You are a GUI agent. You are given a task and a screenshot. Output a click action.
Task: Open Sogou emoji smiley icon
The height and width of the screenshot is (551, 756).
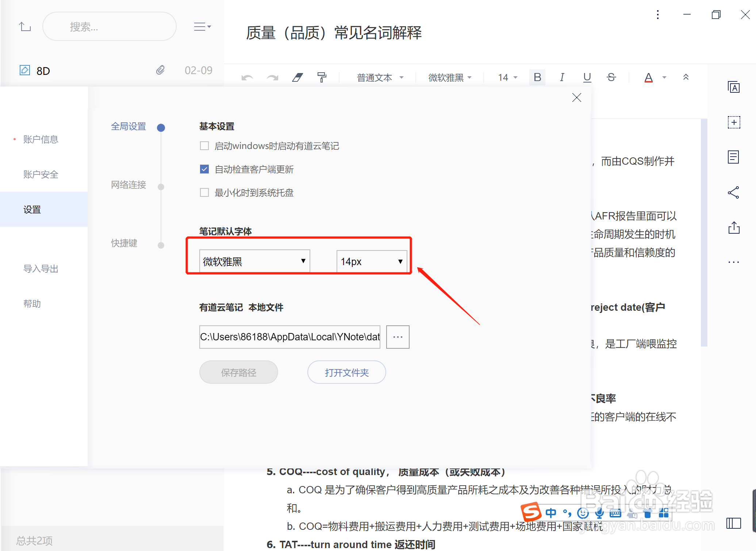583,513
